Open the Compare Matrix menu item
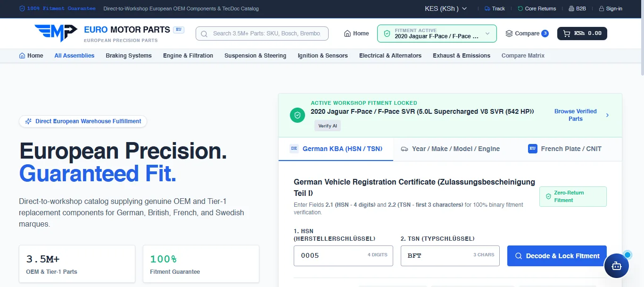Image resolution: width=644 pixels, height=287 pixels. pos(523,56)
